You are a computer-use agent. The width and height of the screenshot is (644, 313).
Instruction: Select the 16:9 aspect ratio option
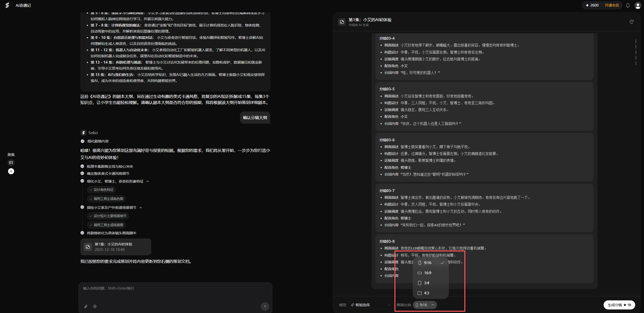pyautogui.click(x=427, y=273)
